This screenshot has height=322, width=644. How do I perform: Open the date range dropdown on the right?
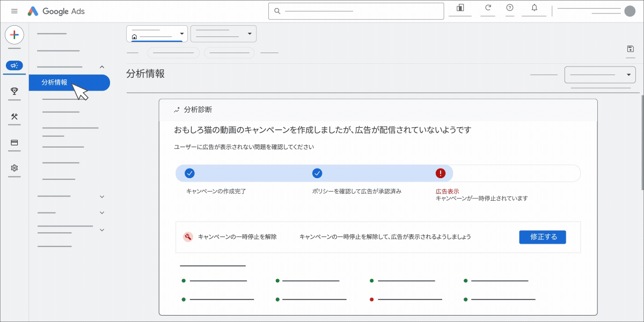600,74
